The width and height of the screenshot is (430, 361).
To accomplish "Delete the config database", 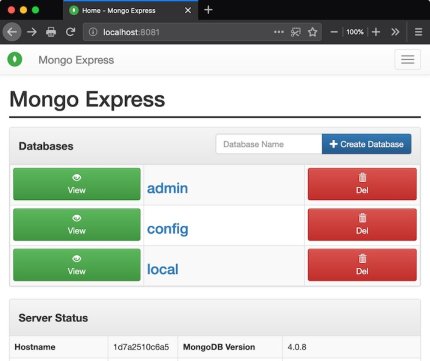I will pyautogui.click(x=362, y=224).
